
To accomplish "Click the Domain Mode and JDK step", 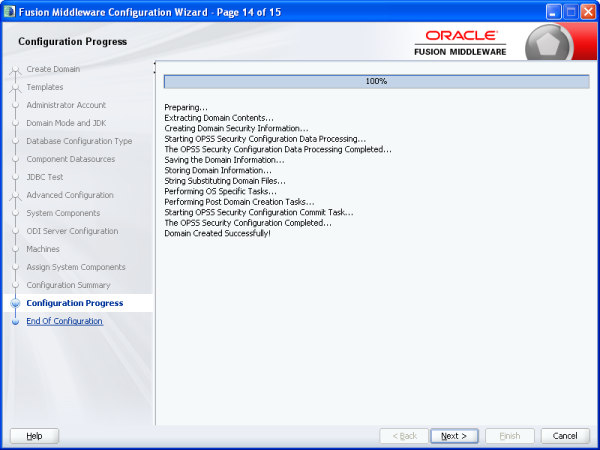I will point(67,123).
